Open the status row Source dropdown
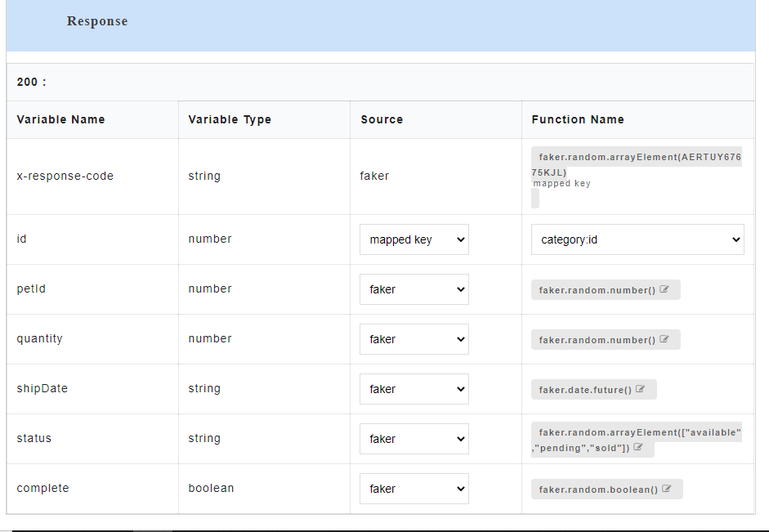769x532 pixels. 414,439
